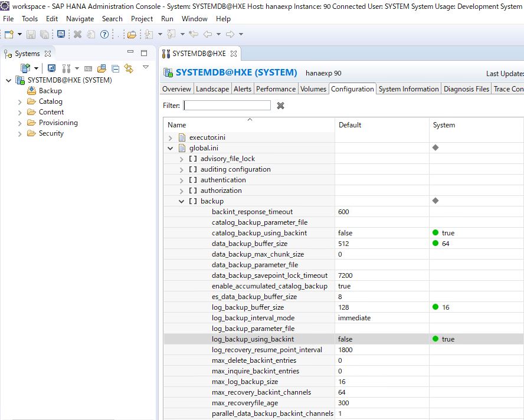The height and width of the screenshot is (420, 524).
Task: Click the Last Edit Location icon
Action: 194,34
